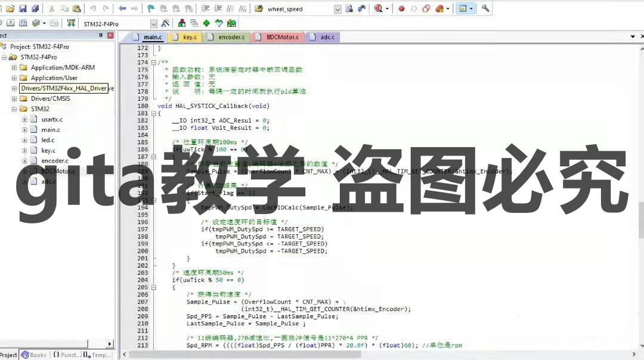The image size is (644, 360).
Task: Click line 180 HAL_SYSTICK_Callback text
Action: coord(213,106)
